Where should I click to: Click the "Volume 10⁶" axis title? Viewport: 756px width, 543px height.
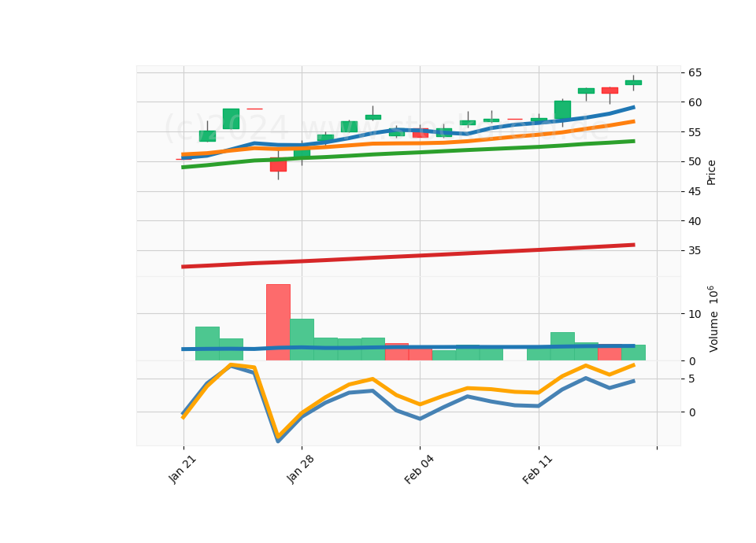713,319
